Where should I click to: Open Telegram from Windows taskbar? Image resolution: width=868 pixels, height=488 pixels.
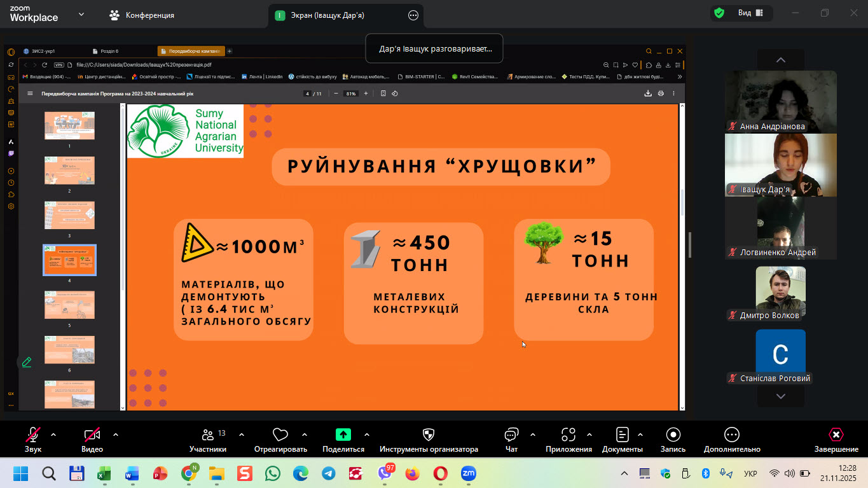point(328,473)
